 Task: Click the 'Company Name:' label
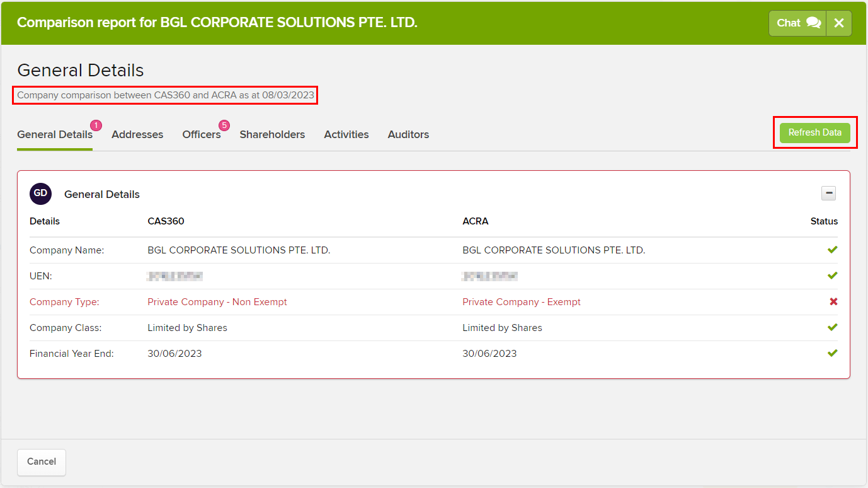(x=67, y=250)
